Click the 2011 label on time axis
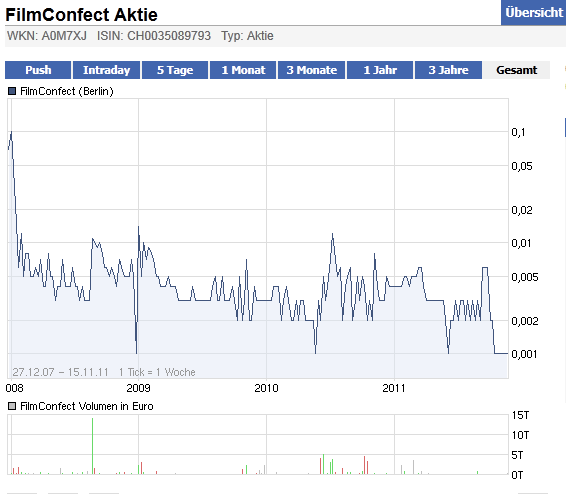 coord(394,388)
